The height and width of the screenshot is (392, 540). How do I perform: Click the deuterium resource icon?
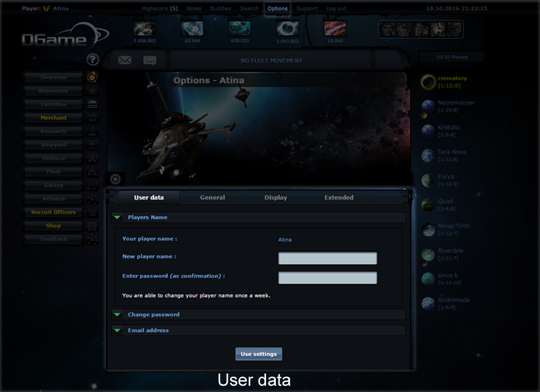pyautogui.click(x=240, y=28)
